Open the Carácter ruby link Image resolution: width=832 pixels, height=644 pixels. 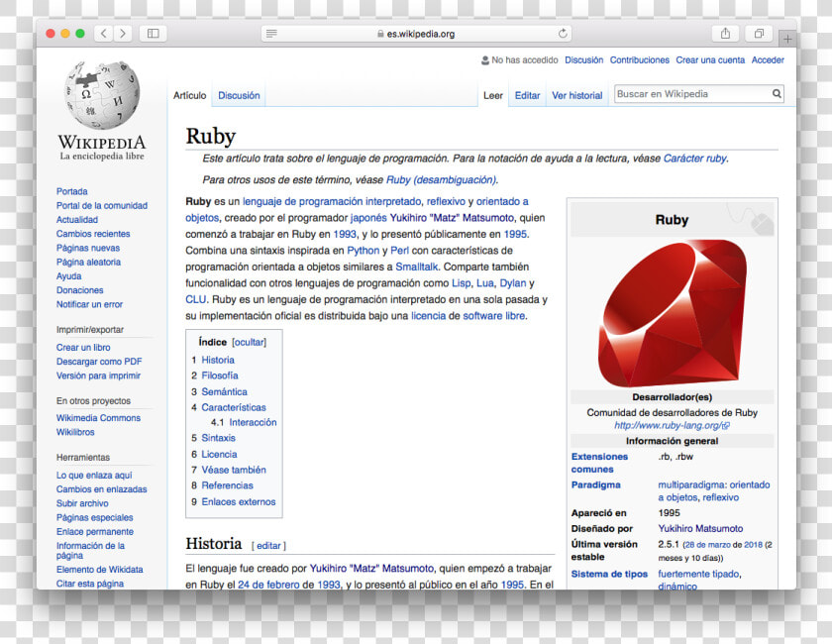pos(694,159)
